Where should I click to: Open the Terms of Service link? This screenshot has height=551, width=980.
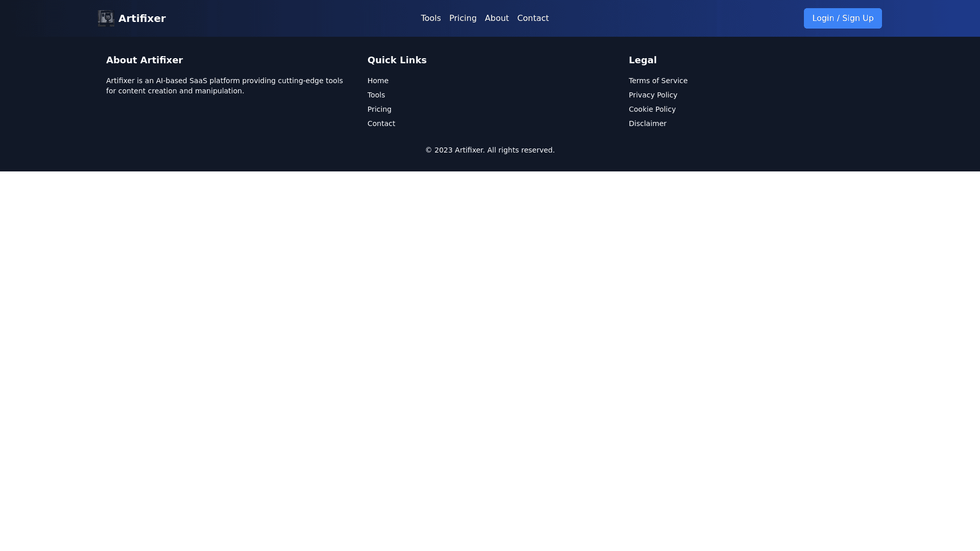657,81
